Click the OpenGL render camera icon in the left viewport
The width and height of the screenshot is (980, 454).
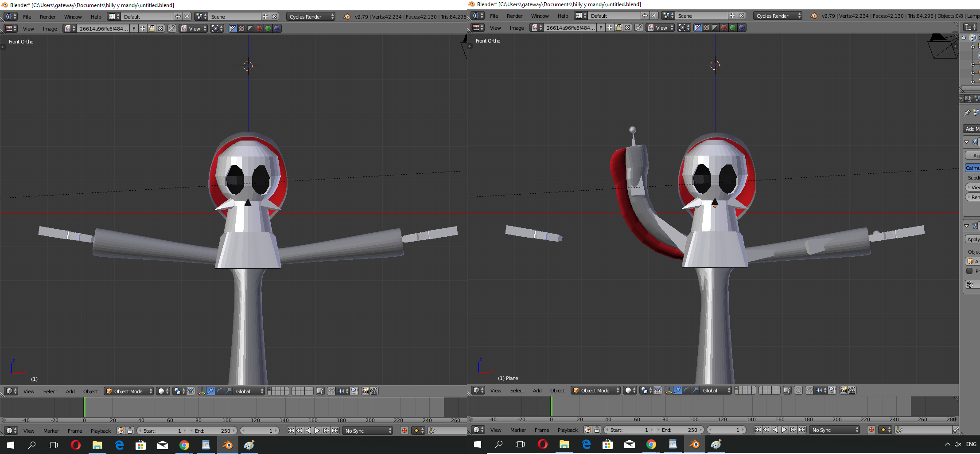(x=365, y=391)
